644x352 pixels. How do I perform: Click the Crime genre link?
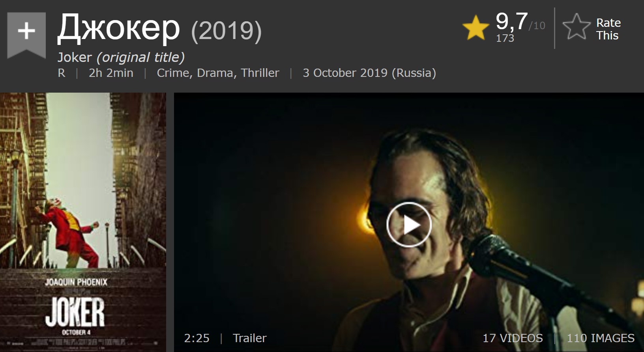coord(173,73)
